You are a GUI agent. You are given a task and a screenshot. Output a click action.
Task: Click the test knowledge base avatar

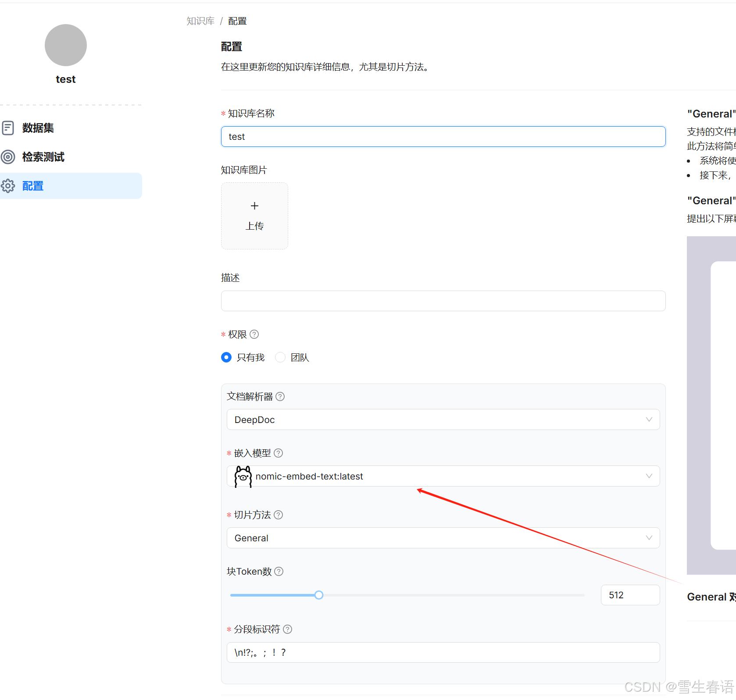[65, 45]
